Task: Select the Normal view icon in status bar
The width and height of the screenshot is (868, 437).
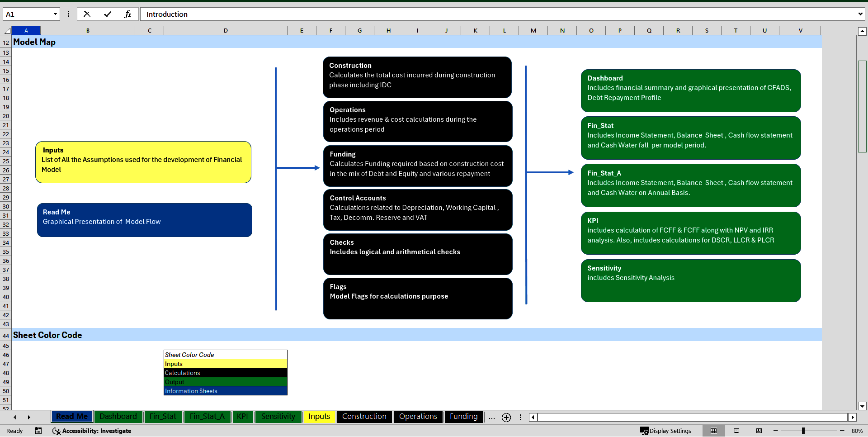Action: click(x=714, y=431)
